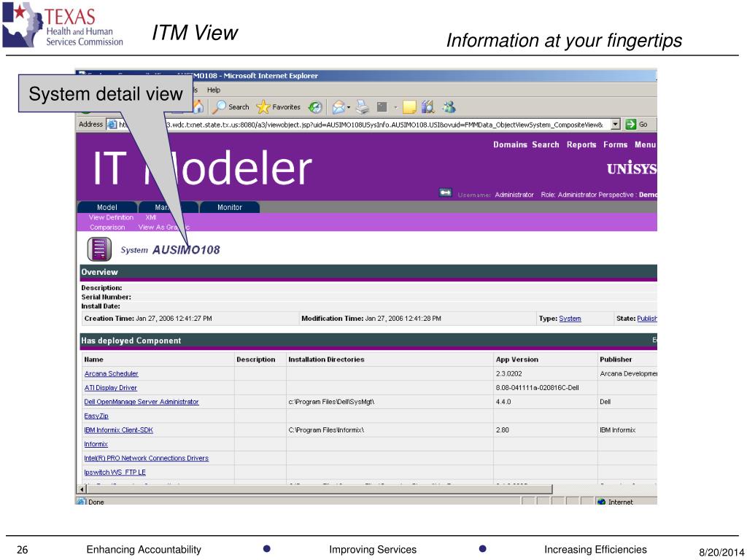Click the Unisys logo
747x560 pixels.
632,168
